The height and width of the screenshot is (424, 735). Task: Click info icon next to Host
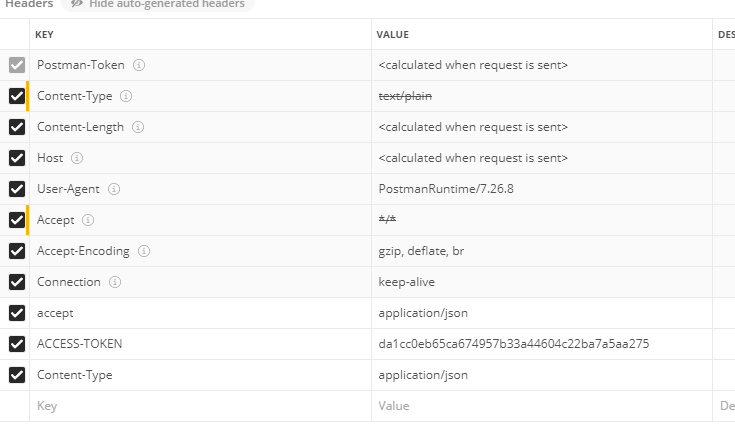77,158
